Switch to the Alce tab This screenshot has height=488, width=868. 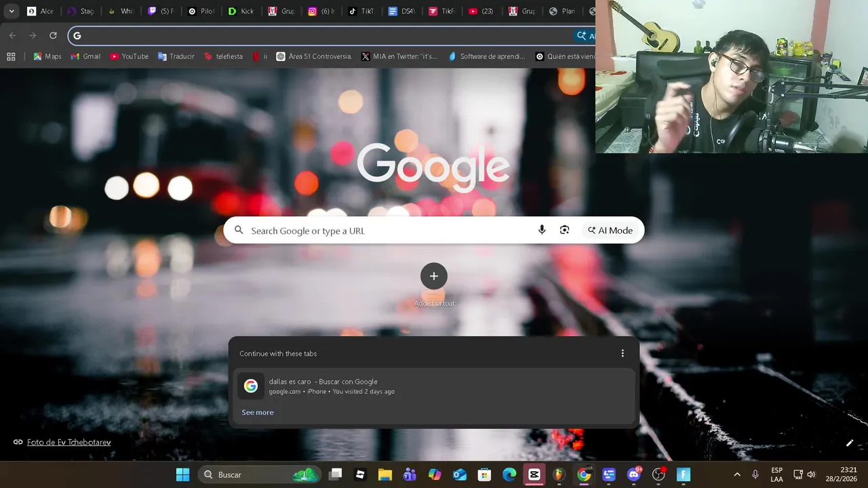tap(41, 12)
